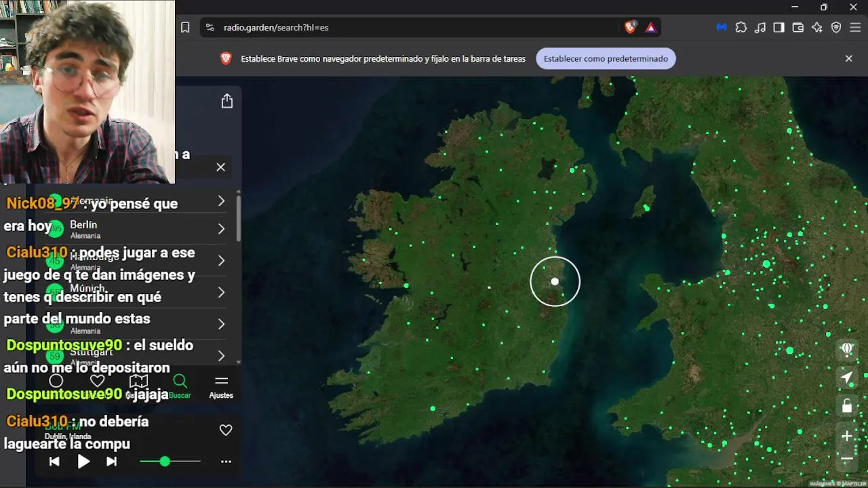Open the player three-dots more options
The width and height of the screenshot is (868, 488).
tap(226, 462)
